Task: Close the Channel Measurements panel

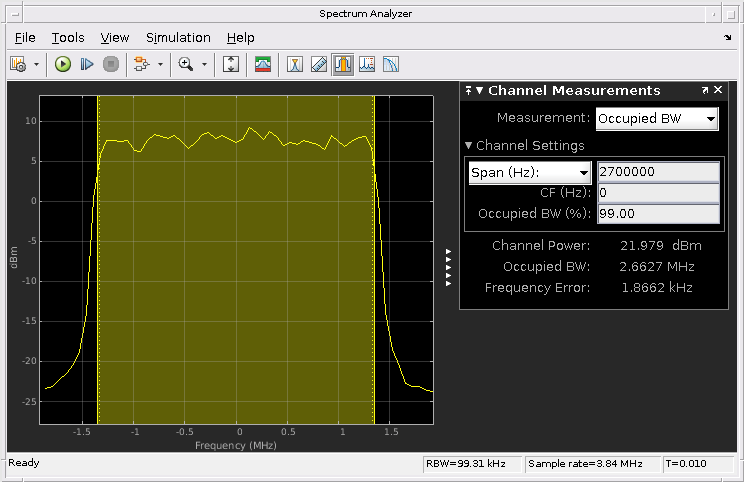Action: pyautogui.click(x=718, y=90)
